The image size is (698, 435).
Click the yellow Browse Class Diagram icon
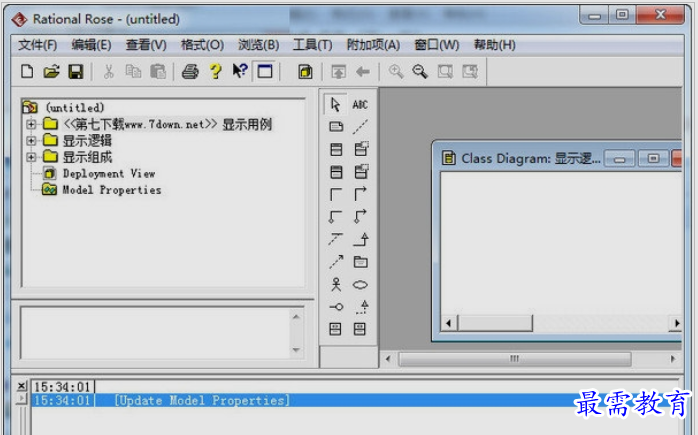tap(305, 71)
